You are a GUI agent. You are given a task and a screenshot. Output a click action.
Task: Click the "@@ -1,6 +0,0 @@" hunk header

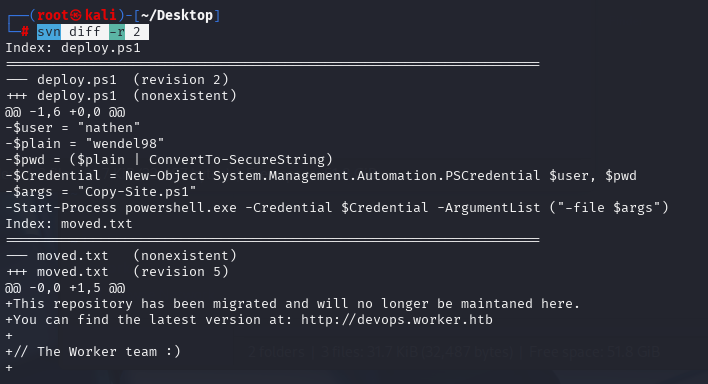pos(65,112)
